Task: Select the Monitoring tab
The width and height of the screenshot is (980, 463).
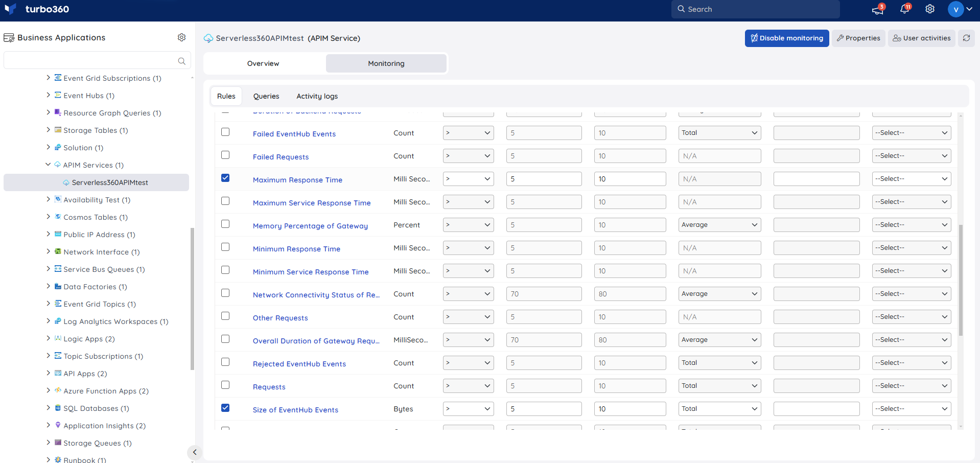Action: pyautogui.click(x=386, y=63)
